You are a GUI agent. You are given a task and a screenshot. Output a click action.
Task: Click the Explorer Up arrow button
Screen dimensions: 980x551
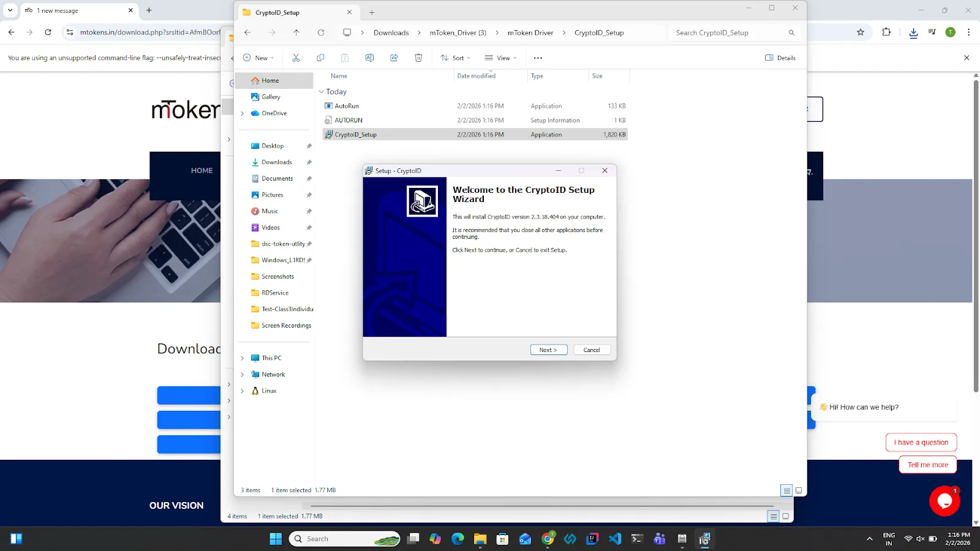point(296,32)
